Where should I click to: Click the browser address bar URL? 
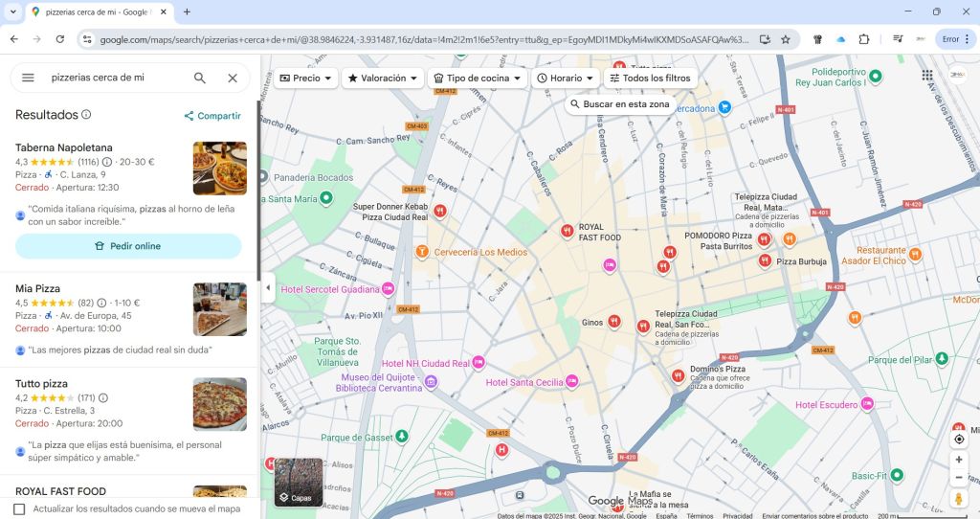424,39
